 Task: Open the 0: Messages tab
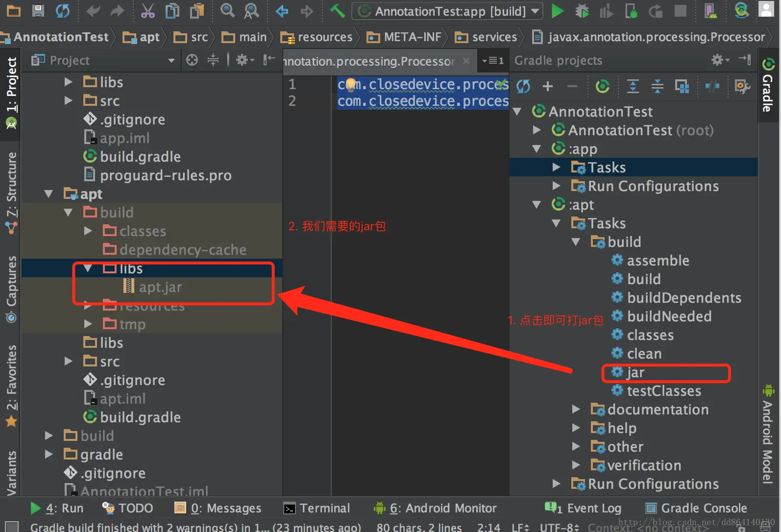pos(218,508)
